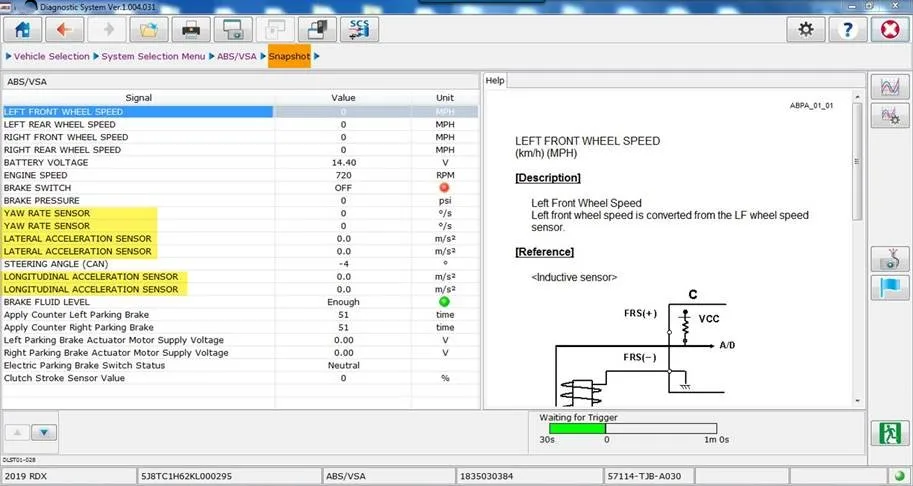
Task: Select BRAKE PRESSURE signal row
Action: (240, 200)
